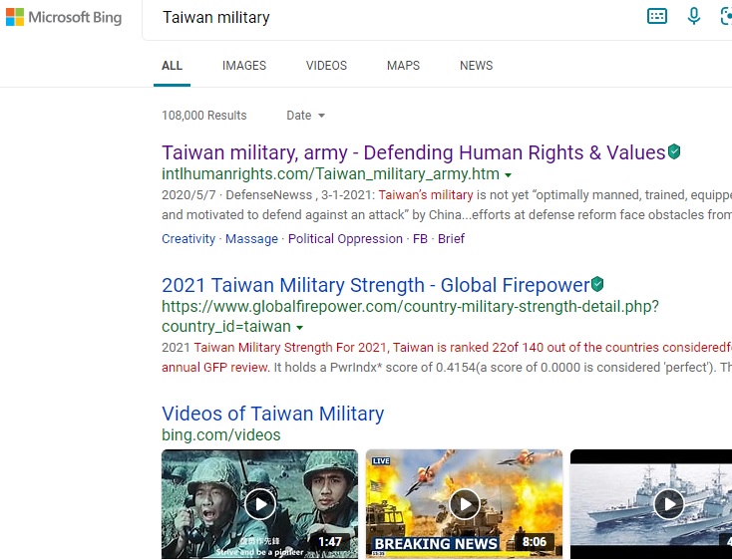Screen dimensions: 732x560
Task: Start voice search with microphone icon
Action: point(694,16)
